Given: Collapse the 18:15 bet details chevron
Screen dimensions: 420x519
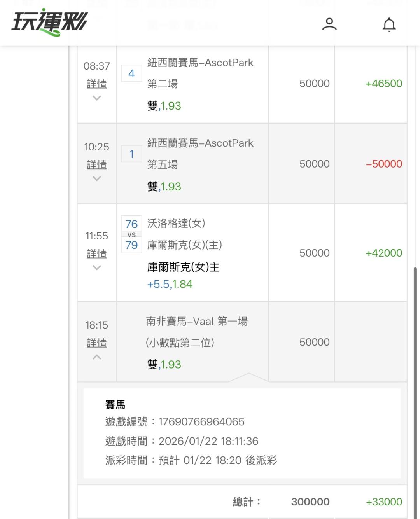Looking at the screenshot, I should pos(97,357).
